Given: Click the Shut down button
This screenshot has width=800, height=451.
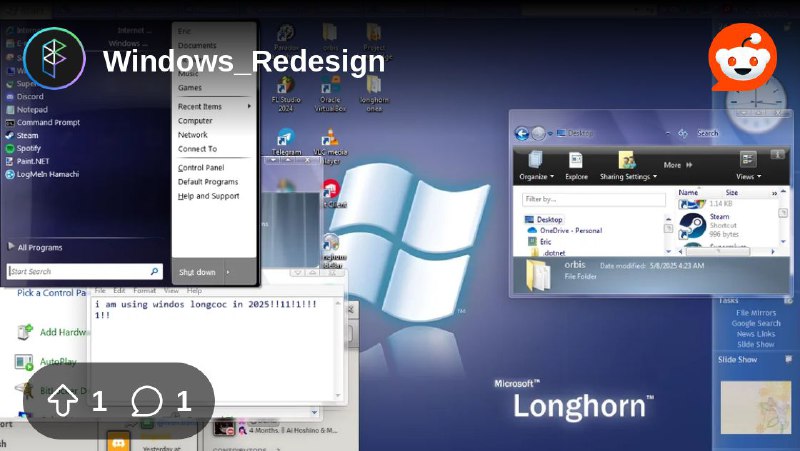Looking at the screenshot, I should click(197, 272).
